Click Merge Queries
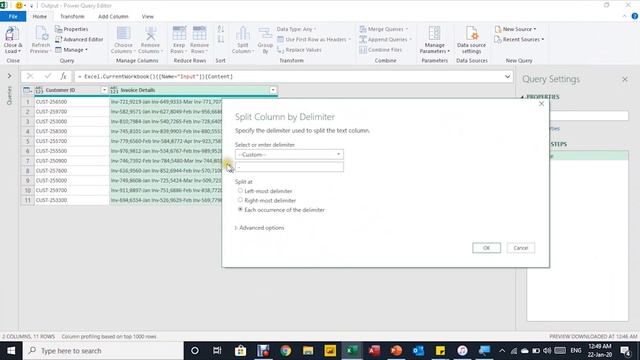Screen dimensions: 640x360 (384, 29)
